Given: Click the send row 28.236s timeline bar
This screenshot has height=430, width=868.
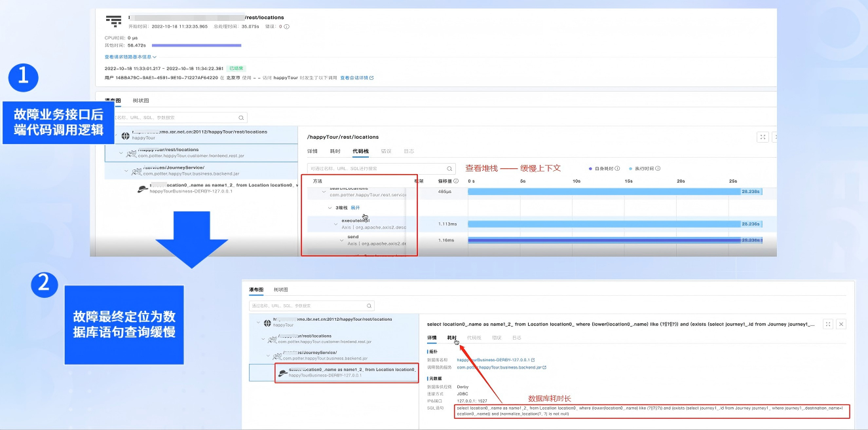Looking at the screenshot, I should [x=615, y=240].
